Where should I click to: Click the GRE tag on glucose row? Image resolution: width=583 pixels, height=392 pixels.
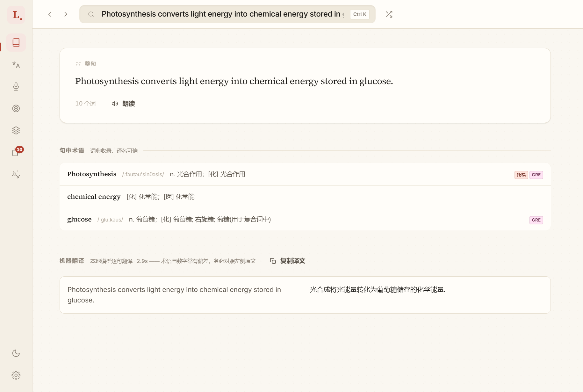pos(536,220)
